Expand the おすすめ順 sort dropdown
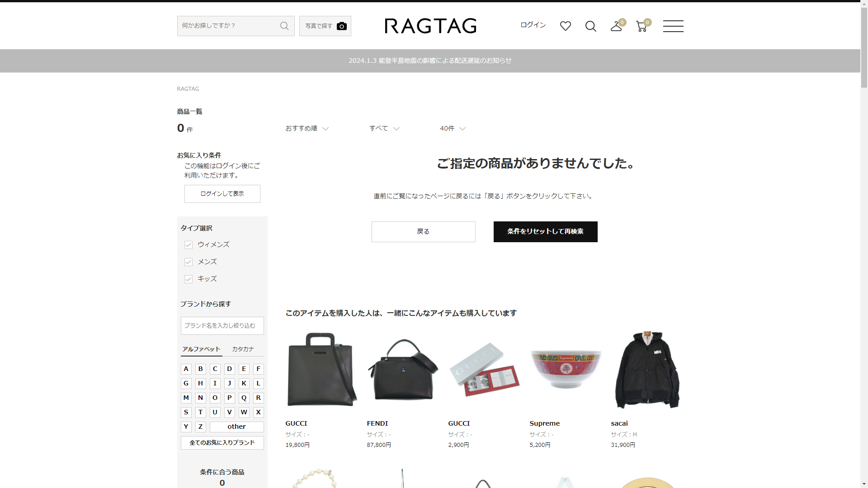 coord(307,128)
